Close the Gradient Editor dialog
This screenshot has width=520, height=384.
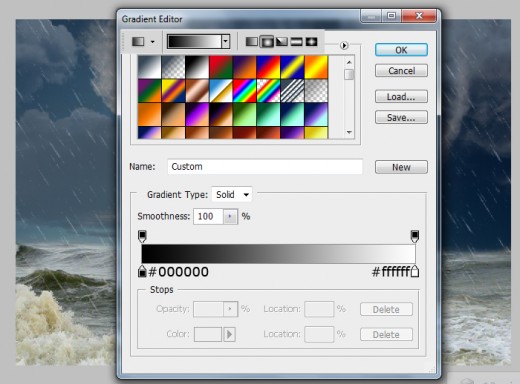click(419, 16)
